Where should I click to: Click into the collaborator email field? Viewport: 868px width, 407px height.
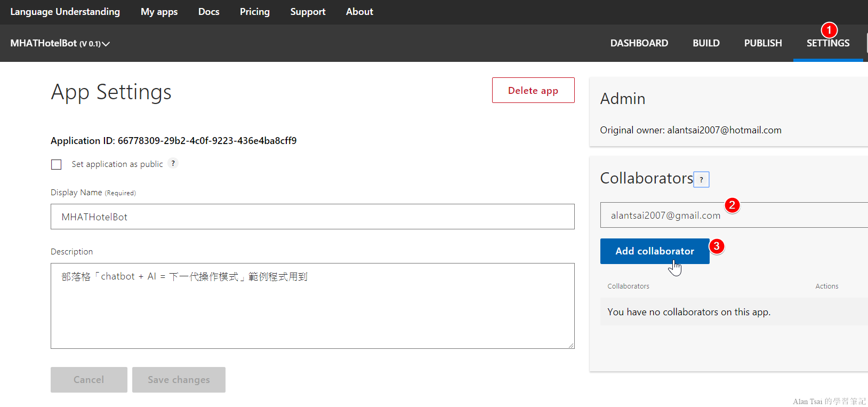click(734, 216)
